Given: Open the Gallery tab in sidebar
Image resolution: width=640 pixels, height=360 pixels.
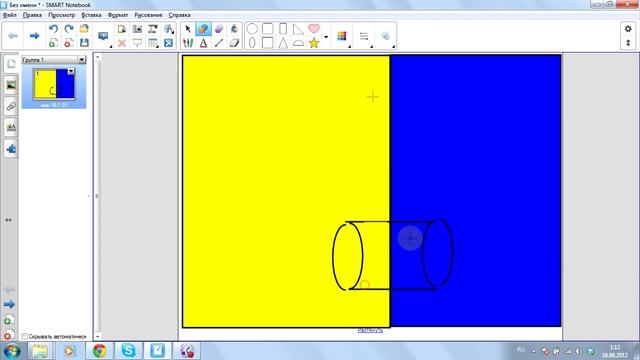Looking at the screenshot, I should click(x=11, y=85).
